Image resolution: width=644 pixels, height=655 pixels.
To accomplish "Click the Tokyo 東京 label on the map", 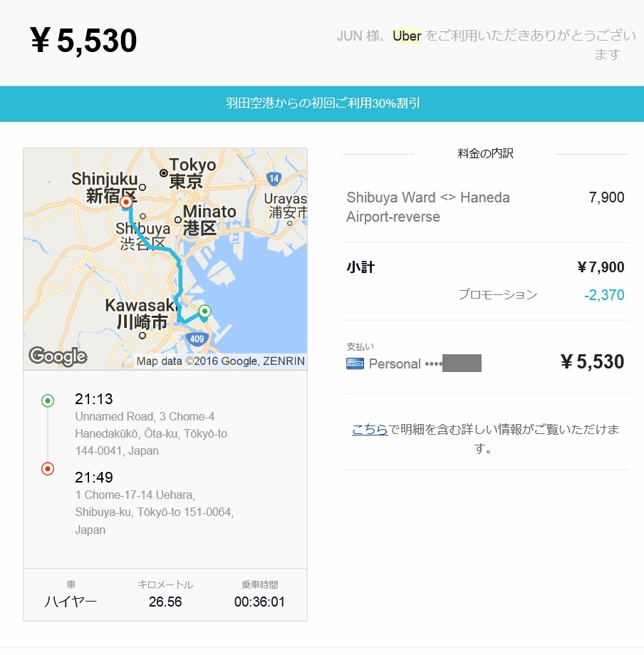I will (x=189, y=172).
